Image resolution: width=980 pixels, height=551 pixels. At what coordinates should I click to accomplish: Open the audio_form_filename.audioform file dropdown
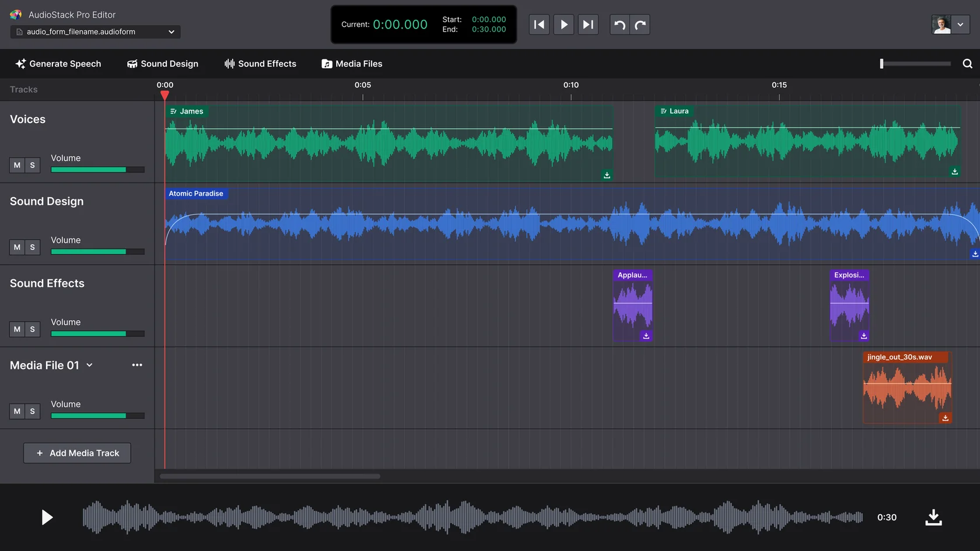click(95, 31)
